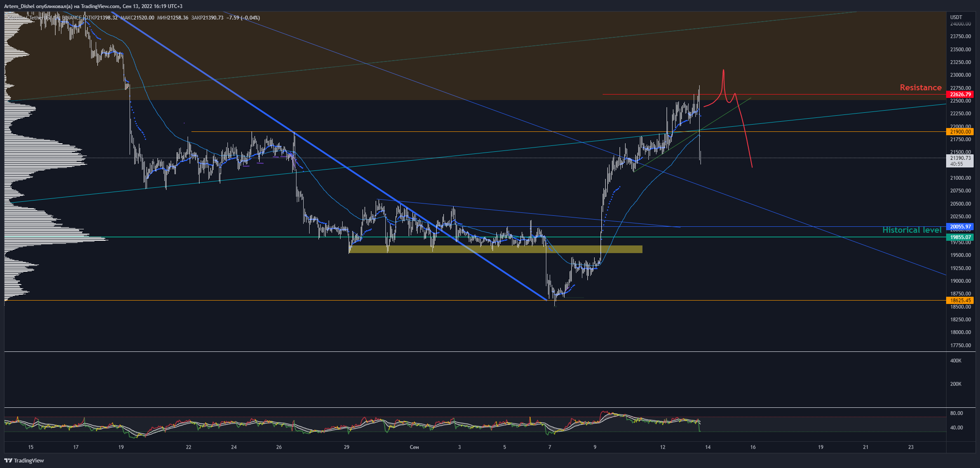Click the change value −7.59 (−0.04%)
This screenshot has width=980, height=468.
(244, 18)
